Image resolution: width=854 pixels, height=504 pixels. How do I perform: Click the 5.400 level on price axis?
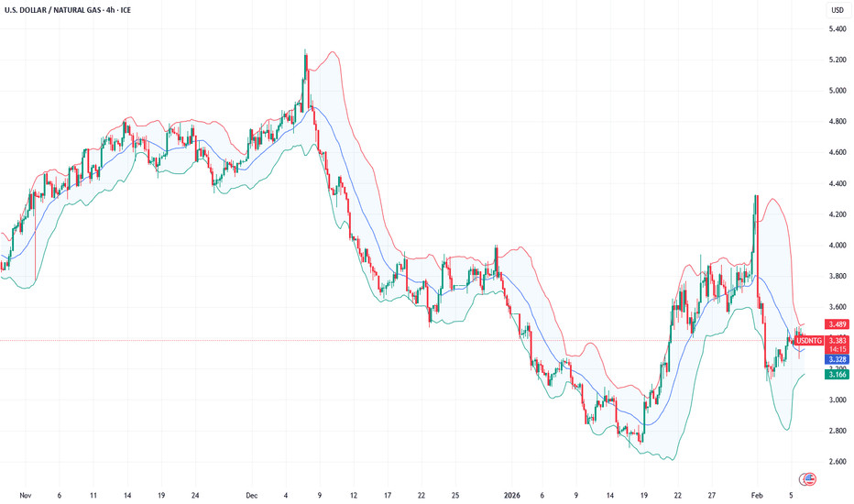(x=838, y=29)
